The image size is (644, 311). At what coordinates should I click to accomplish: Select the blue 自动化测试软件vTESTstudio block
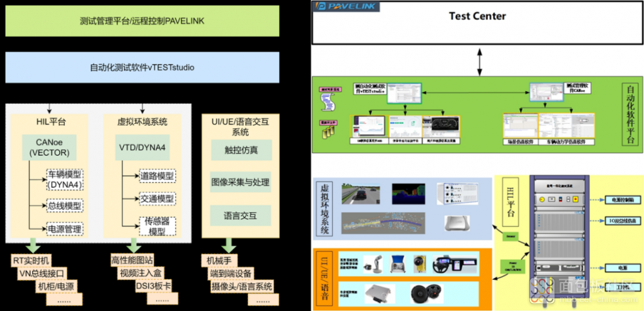[x=142, y=67]
